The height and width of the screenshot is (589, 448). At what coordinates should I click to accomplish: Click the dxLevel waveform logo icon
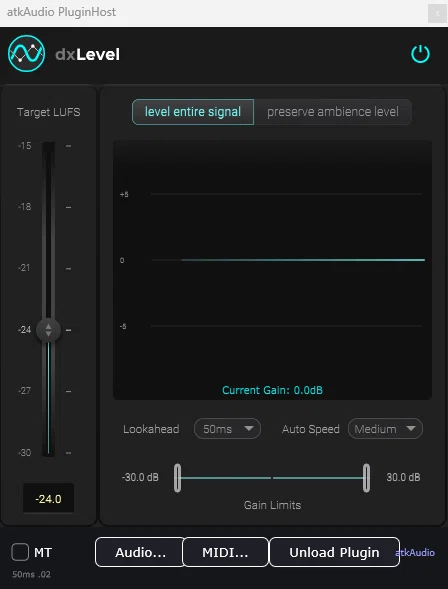[26, 53]
